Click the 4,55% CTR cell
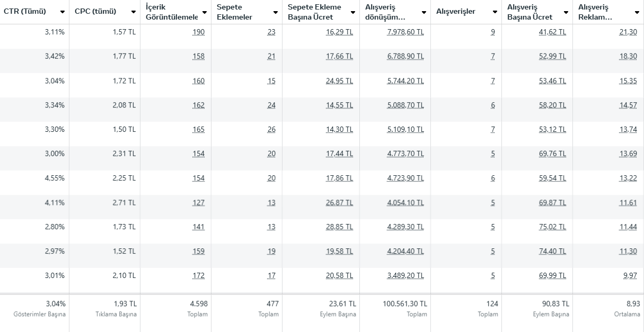This screenshot has width=644, height=332. coord(55,178)
